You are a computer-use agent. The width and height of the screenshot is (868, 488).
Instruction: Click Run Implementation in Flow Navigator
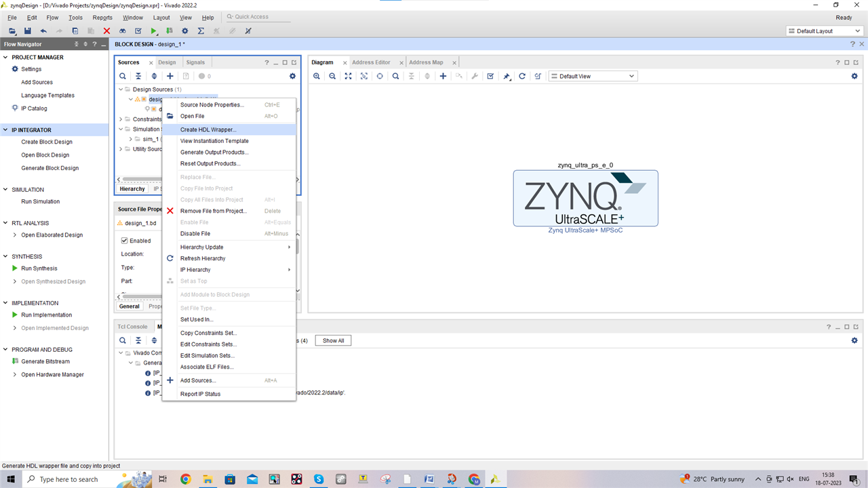click(47, 315)
